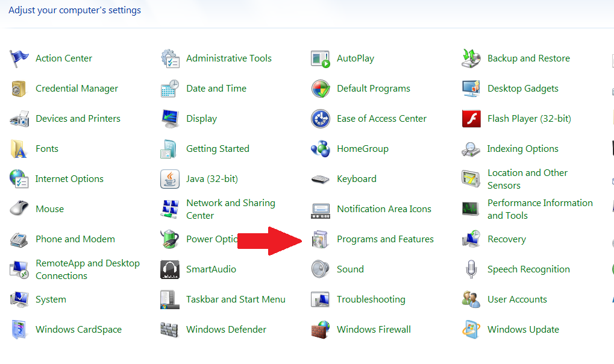Open Backup and Restore link
This screenshot has height=364, width=614.
[x=528, y=58]
